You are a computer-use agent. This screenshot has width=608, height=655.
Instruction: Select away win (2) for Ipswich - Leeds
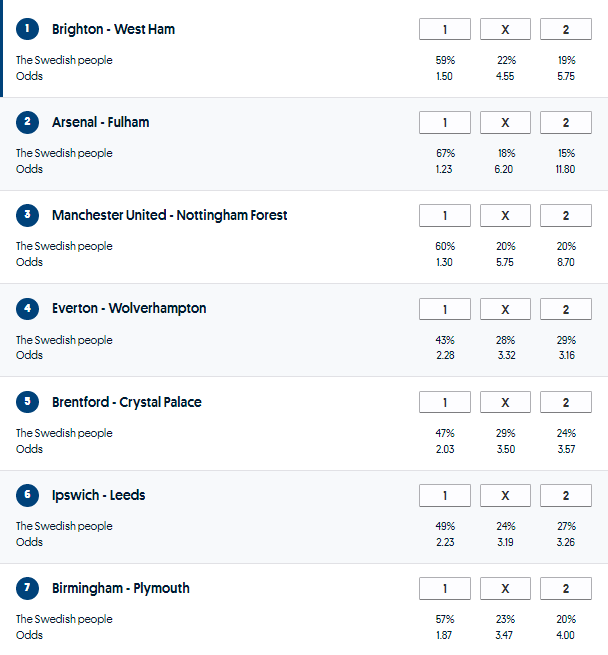tap(566, 495)
